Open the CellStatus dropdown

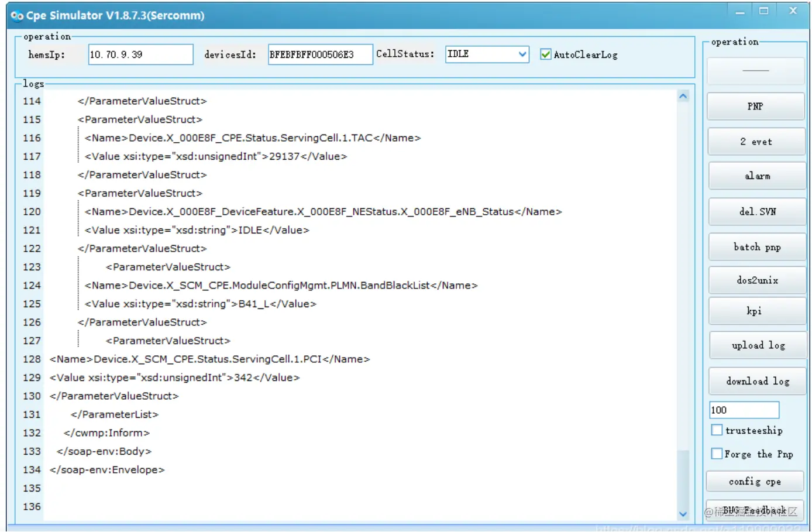[x=487, y=54]
